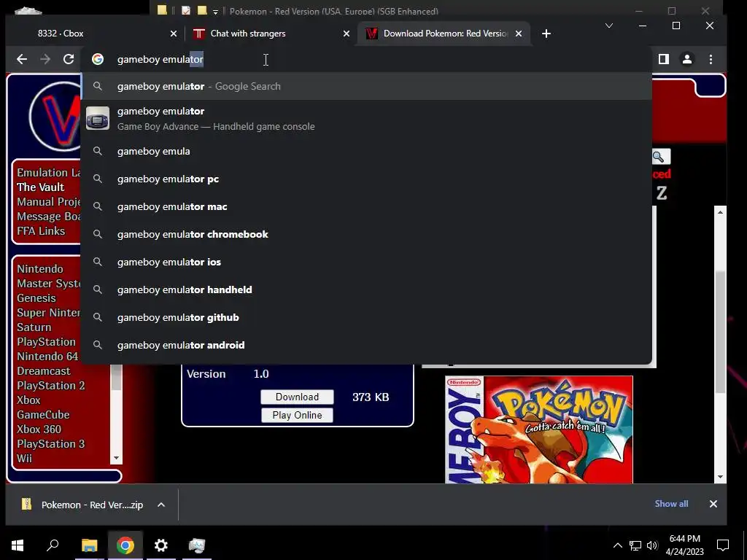747x560 pixels.
Task: Open the Chrome profile icon
Action: click(687, 59)
